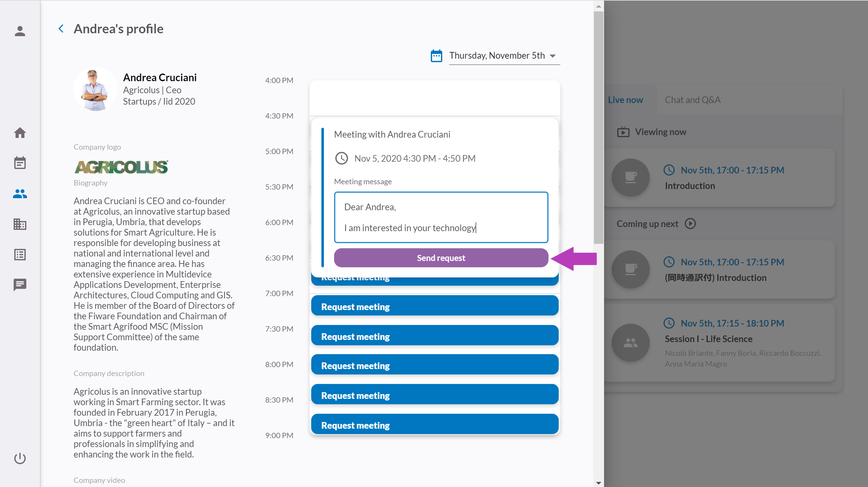This screenshot has width=868, height=487.
Task: Open the Home icon in sidebar
Action: [x=20, y=133]
